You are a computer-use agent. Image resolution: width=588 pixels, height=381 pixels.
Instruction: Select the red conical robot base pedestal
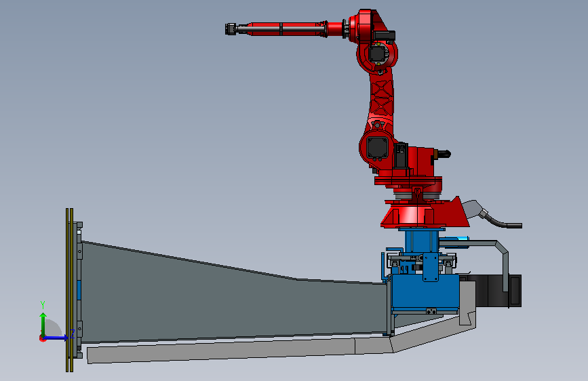[x=425, y=213]
